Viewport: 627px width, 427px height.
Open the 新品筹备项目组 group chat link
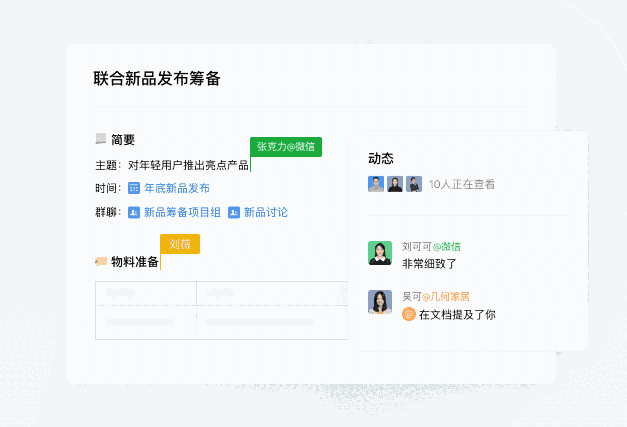(182, 212)
